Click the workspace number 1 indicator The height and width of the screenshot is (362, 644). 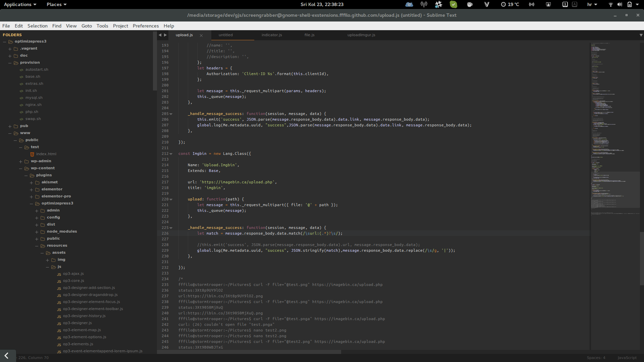click(x=565, y=4)
